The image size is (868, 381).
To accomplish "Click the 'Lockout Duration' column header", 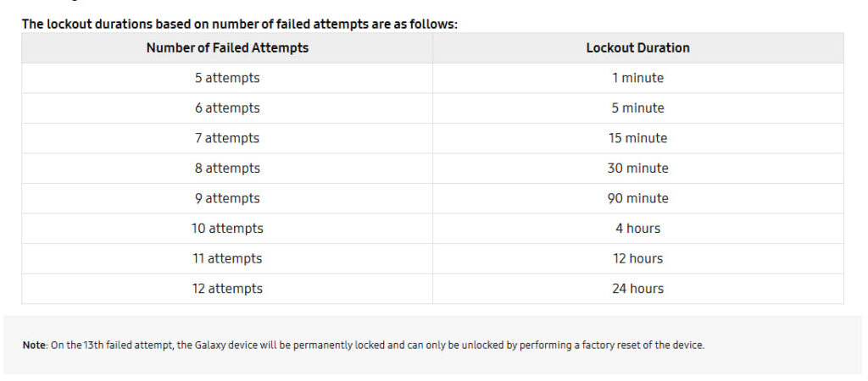I will coord(637,48).
